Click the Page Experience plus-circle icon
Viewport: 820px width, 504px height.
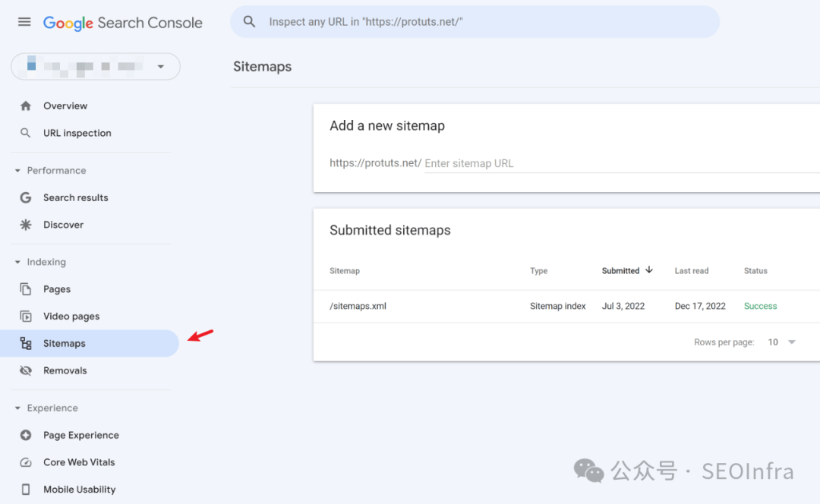(x=26, y=435)
